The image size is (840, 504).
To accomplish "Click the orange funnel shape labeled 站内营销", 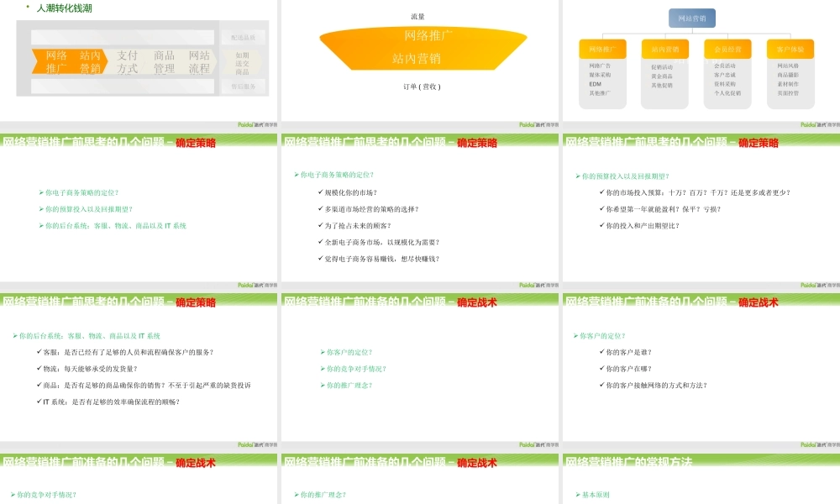I will click(x=417, y=59).
